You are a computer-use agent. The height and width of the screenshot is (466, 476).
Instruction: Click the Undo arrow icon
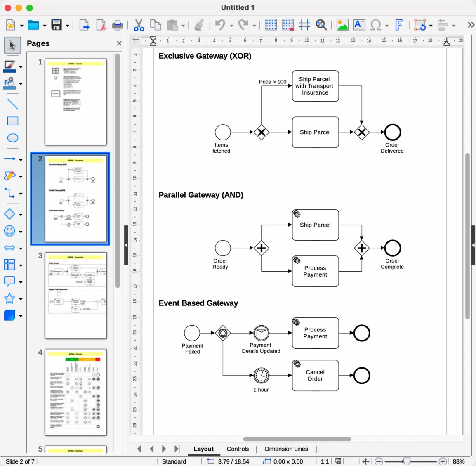(220, 25)
